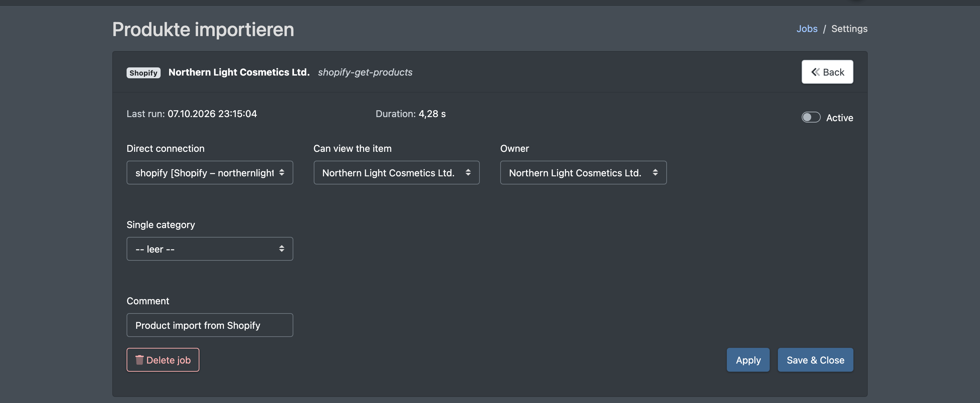The image size is (980, 403).
Task: Click the Produkte importieren page title
Action: [x=203, y=29]
